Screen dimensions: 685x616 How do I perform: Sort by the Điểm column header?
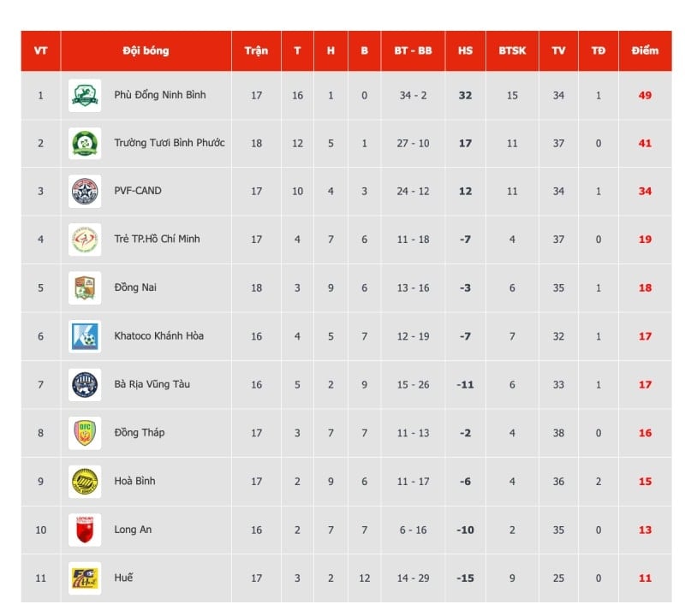pos(645,50)
